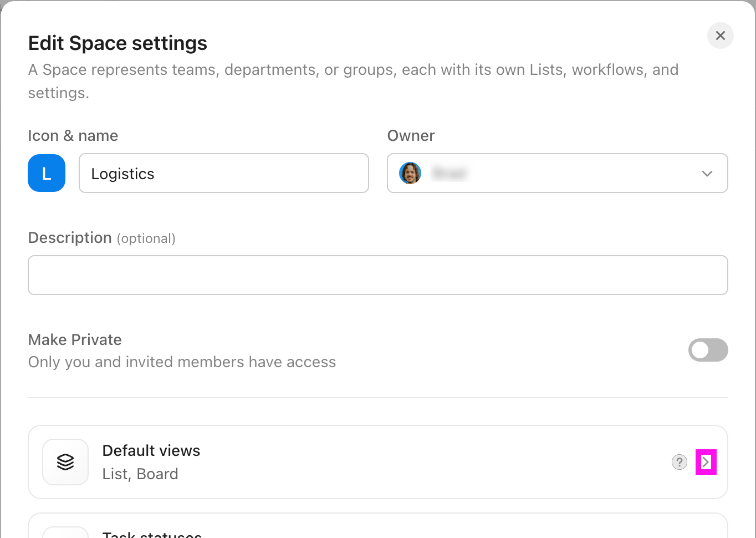This screenshot has height=538, width=756.
Task: Click the Space avatar to change its color
Action: (47, 173)
